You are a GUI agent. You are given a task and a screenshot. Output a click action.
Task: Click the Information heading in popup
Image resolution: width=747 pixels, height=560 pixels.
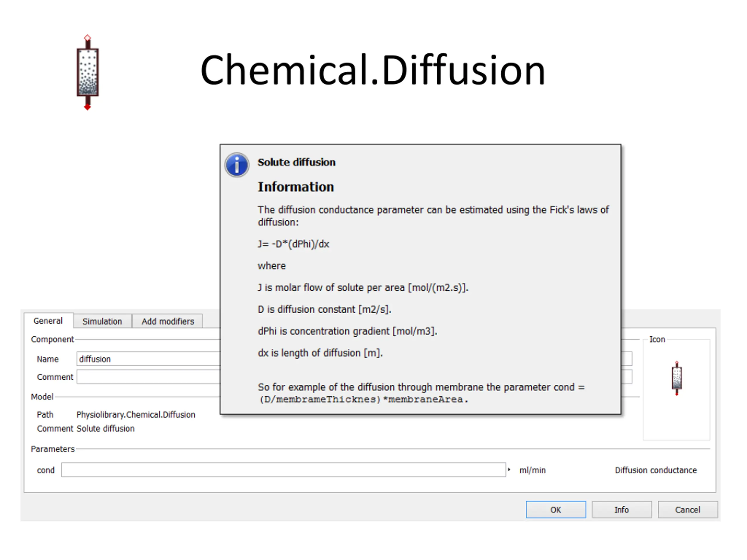tap(296, 187)
